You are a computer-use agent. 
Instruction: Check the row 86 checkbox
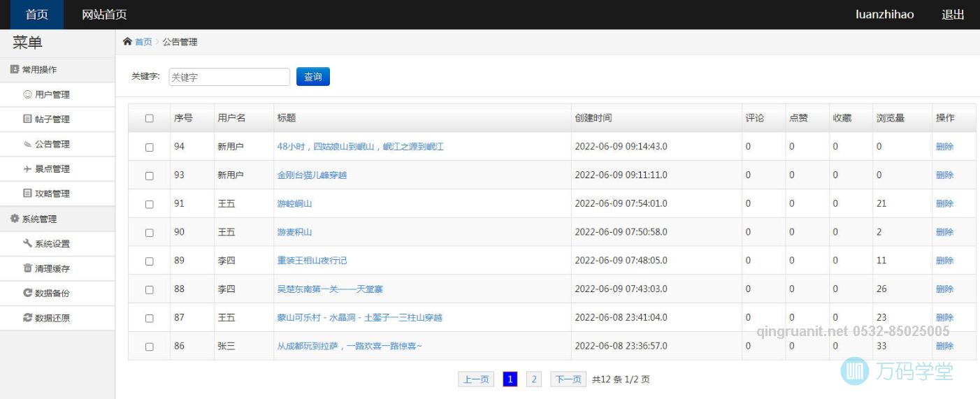point(149,347)
